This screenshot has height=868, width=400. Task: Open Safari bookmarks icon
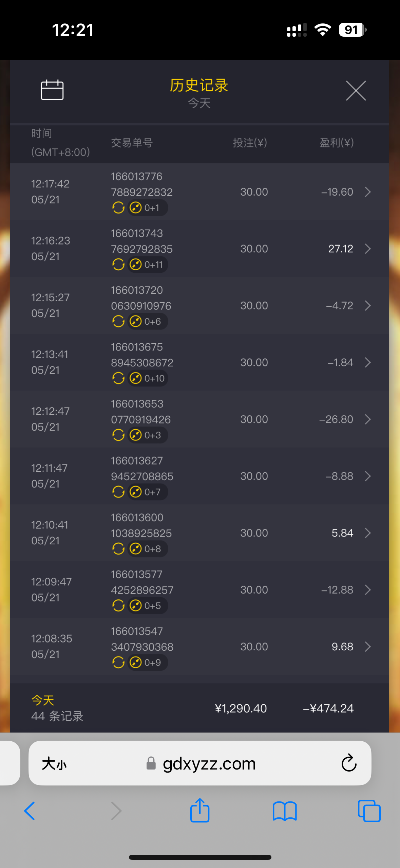pos(284,811)
